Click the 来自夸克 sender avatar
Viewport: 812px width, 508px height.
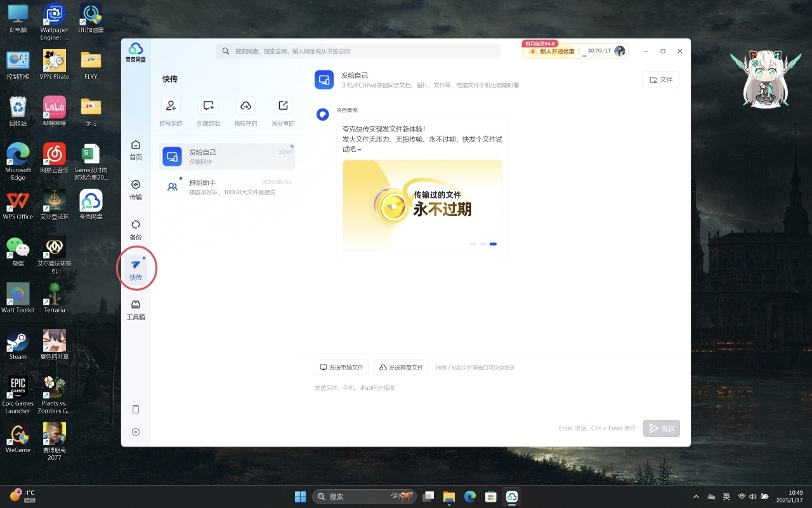pos(323,114)
